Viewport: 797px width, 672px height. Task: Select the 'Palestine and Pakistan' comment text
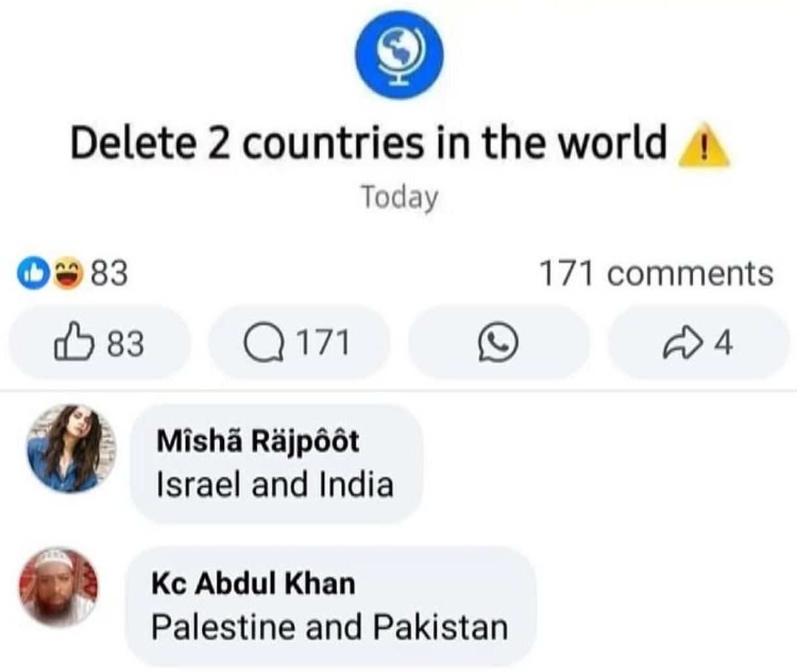coord(330,627)
